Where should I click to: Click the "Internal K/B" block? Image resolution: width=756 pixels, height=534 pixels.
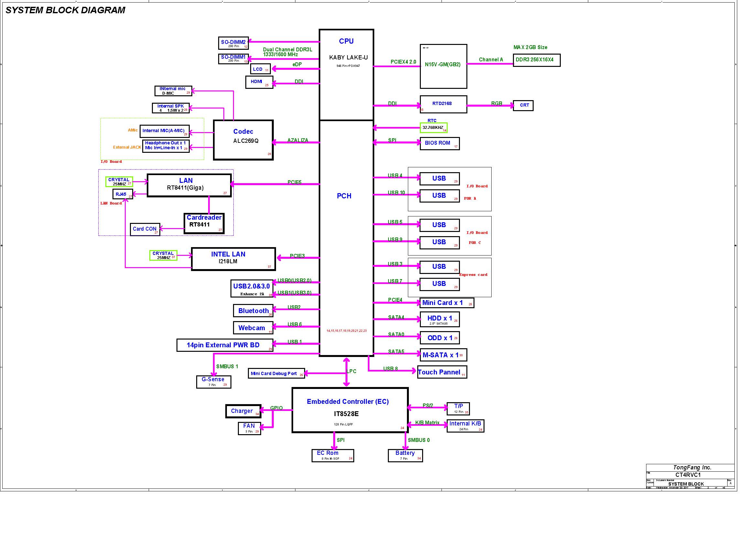pos(465,426)
